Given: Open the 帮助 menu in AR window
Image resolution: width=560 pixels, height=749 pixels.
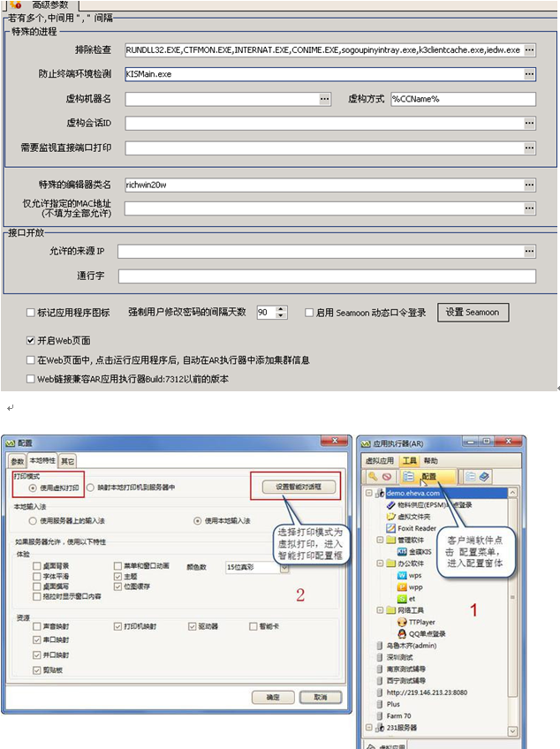Looking at the screenshot, I should point(430,460).
